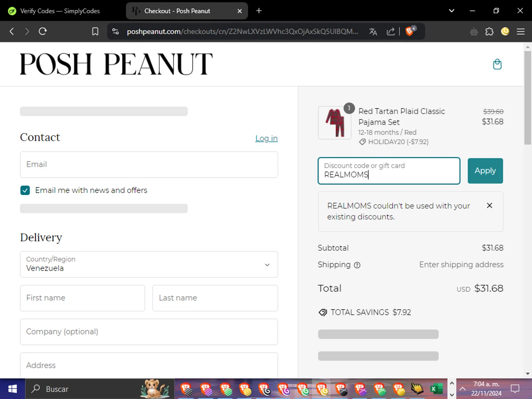The image size is (532, 399).
Task: Click the Log in link
Action: pyautogui.click(x=266, y=138)
